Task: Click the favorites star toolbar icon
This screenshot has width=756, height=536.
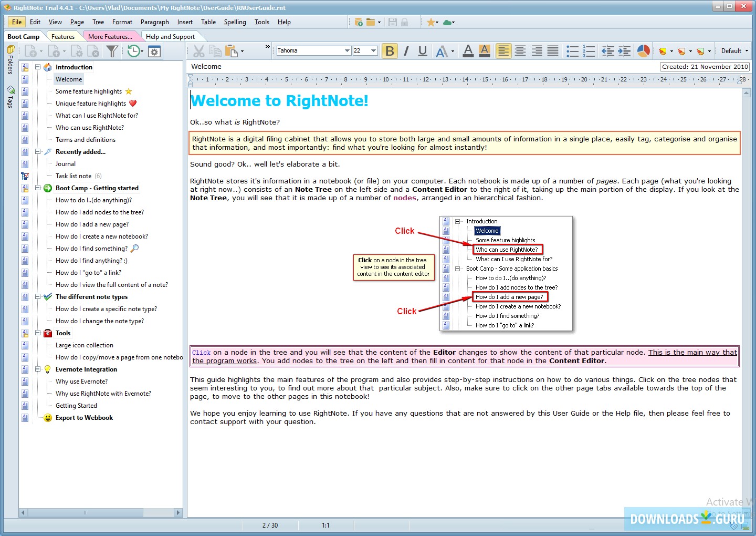Action: (431, 22)
